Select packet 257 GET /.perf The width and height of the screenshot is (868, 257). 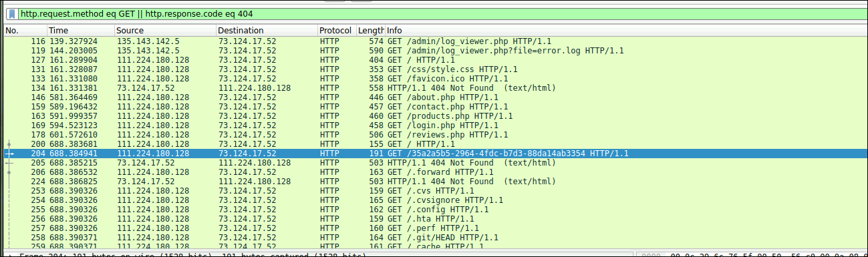tap(435, 228)
